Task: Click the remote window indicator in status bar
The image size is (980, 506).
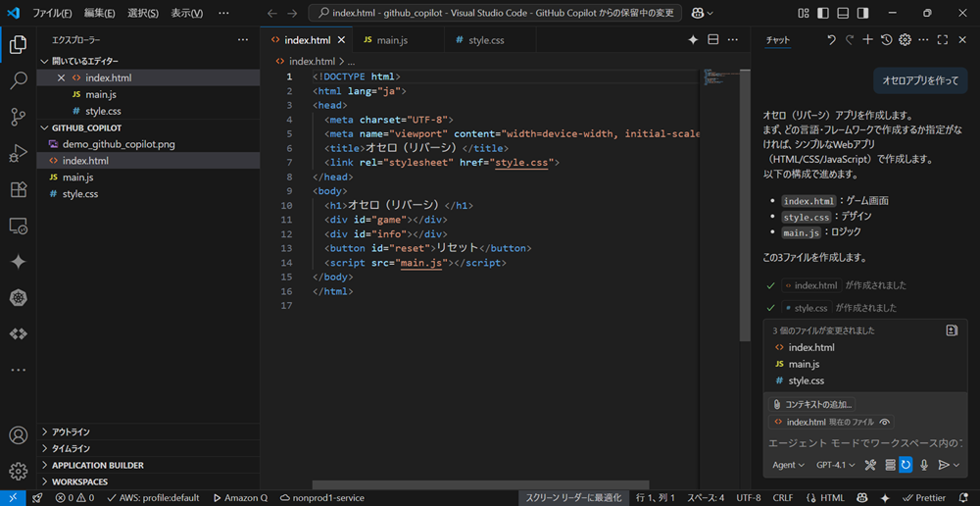Action: pyautogui.click(x=13, y=498)
